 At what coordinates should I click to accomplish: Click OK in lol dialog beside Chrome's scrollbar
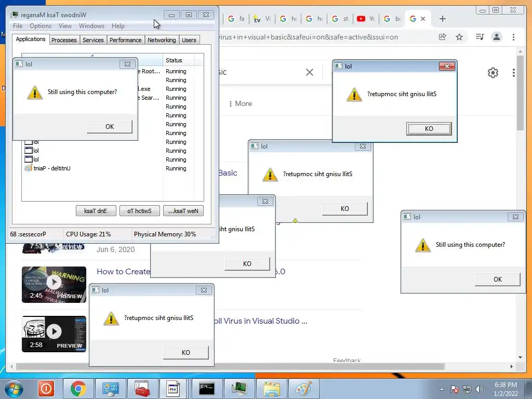pyautogui.click(x=497, y=279)
